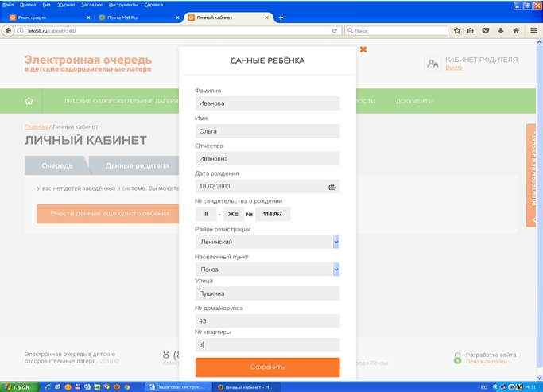Click the Firefox bookmark star icon
The height and width of the screenshot is (392, 543).
click(x=457, y=31)
